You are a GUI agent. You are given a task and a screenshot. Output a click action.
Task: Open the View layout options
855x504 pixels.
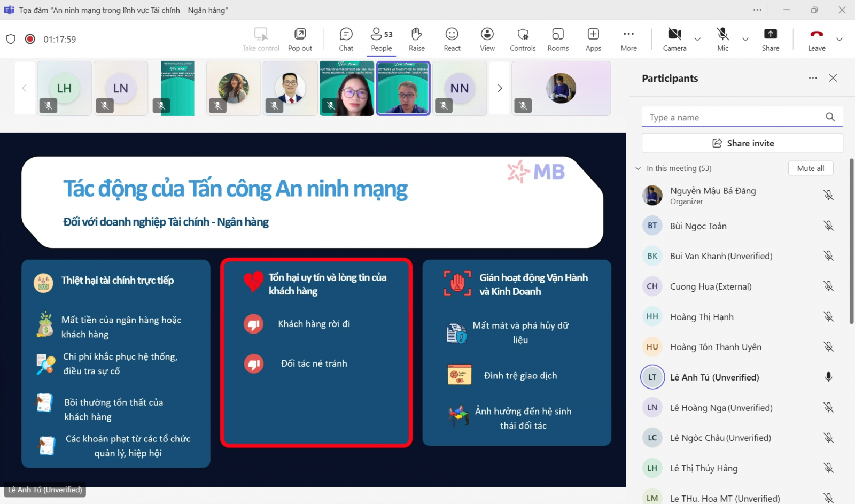(x=487, y=40)
